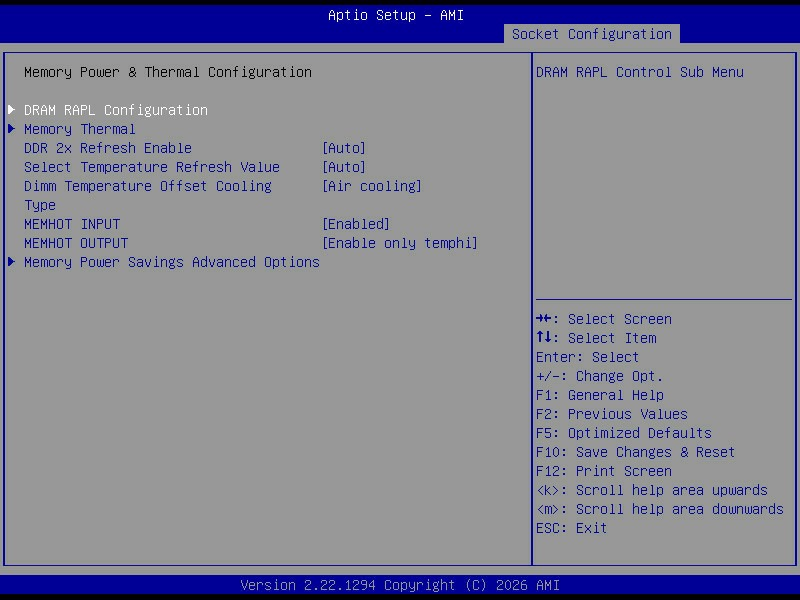Select the Select Temperature Refresh Value item
The height and width of the screenshot is (600, 800).
tap(152, 167)
